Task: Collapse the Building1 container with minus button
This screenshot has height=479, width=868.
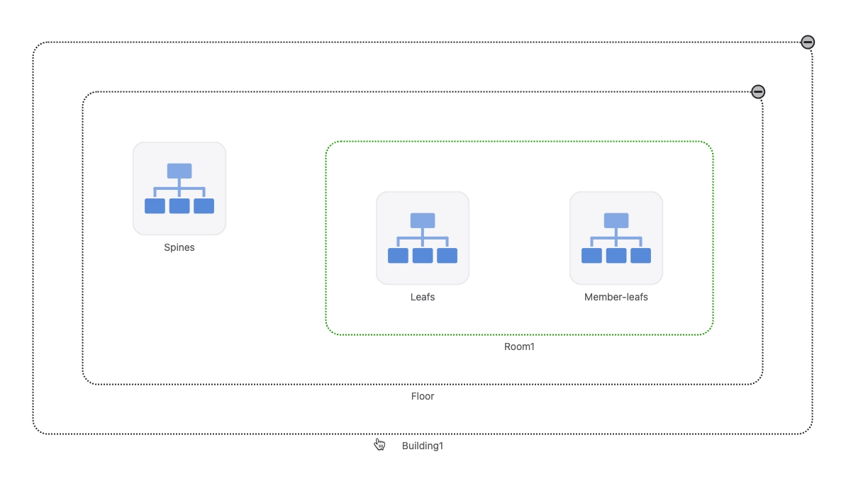Action: (x=808, y=43)
